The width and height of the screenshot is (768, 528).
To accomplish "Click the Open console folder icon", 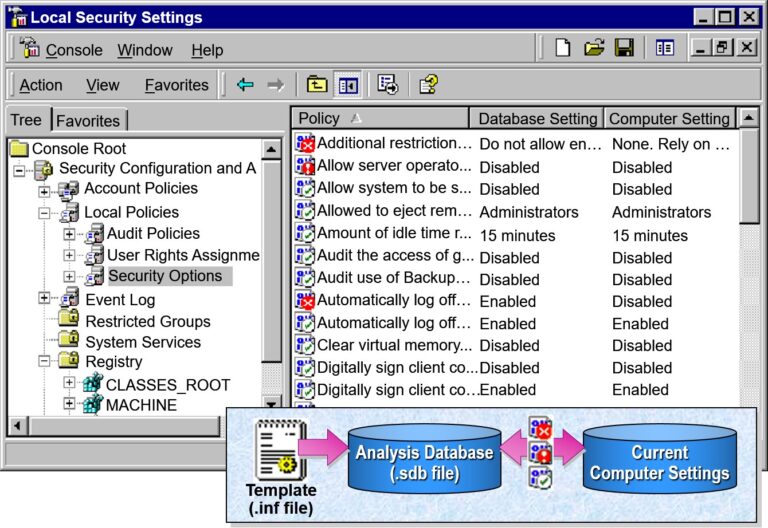I will [594, 48].
